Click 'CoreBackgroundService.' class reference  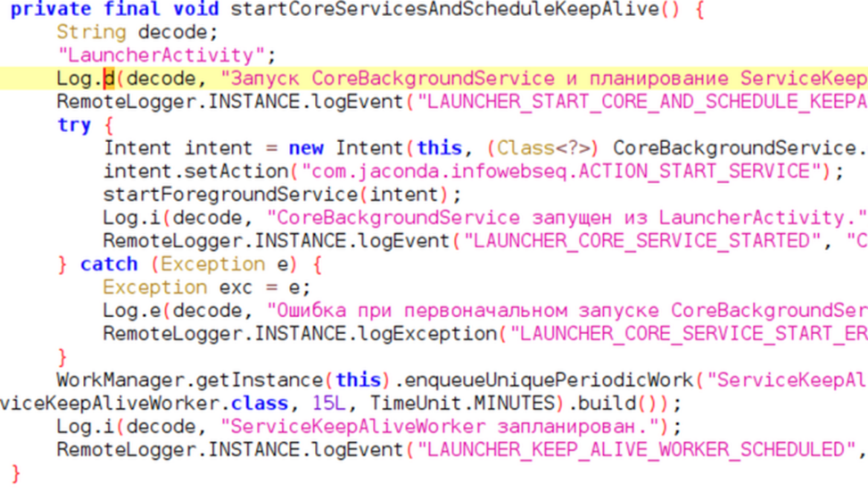[x=740, y=148]
